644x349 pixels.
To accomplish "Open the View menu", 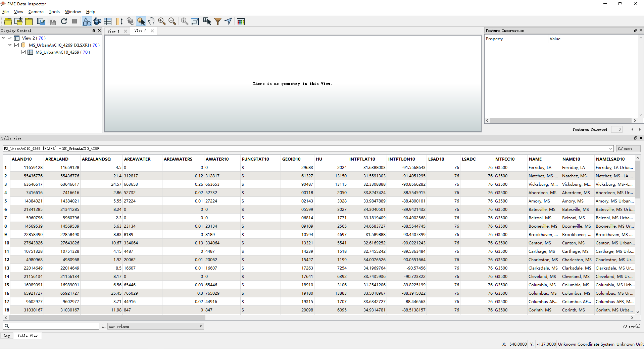I will pos(18,12).
